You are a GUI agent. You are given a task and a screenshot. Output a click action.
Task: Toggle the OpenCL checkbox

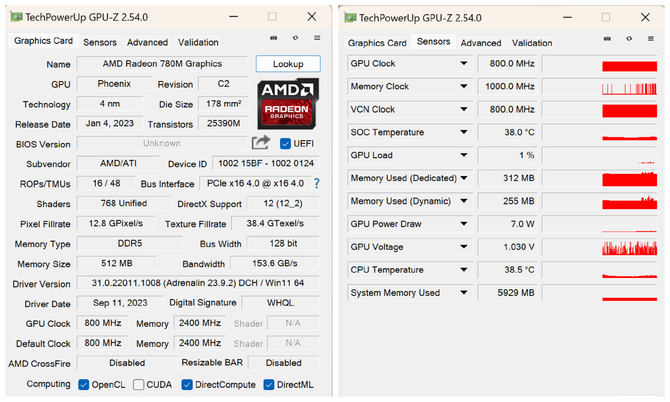[x=83, y=385]
